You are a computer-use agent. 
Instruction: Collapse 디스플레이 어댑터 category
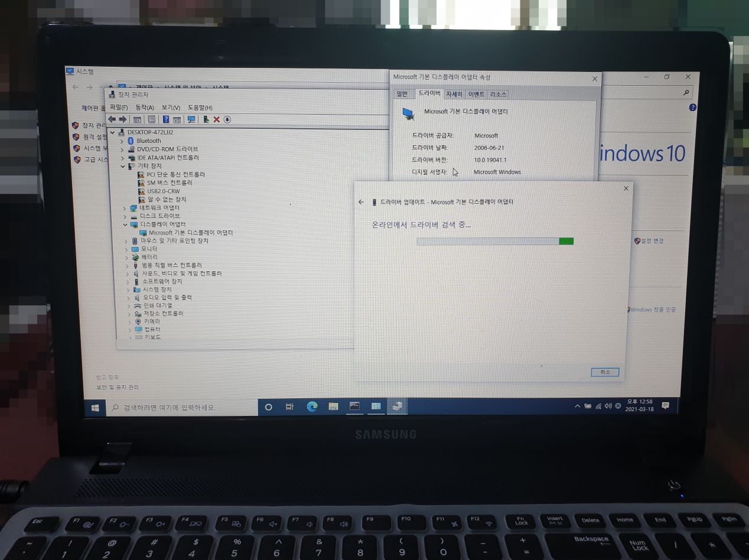coord(125,224)
